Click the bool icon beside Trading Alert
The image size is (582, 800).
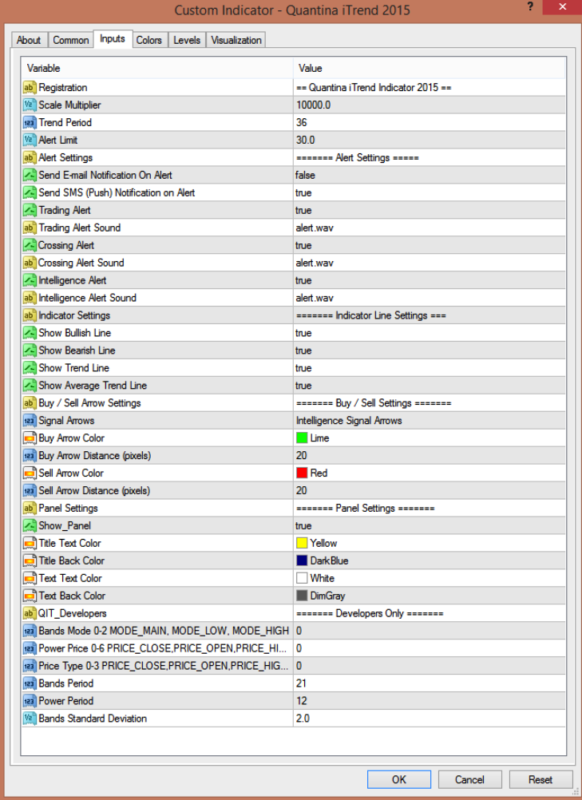click(x=30, y=210)
